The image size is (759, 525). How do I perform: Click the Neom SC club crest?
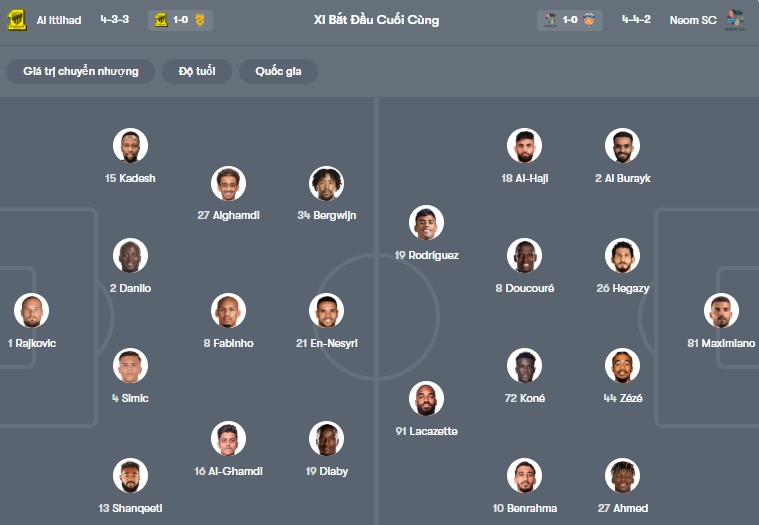tap(734, 20)
